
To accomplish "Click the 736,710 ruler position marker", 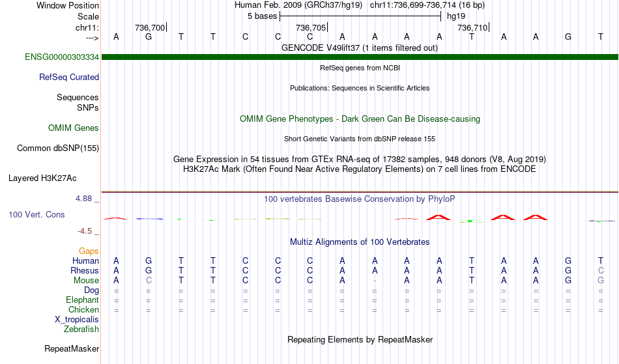I will (473, 27).
